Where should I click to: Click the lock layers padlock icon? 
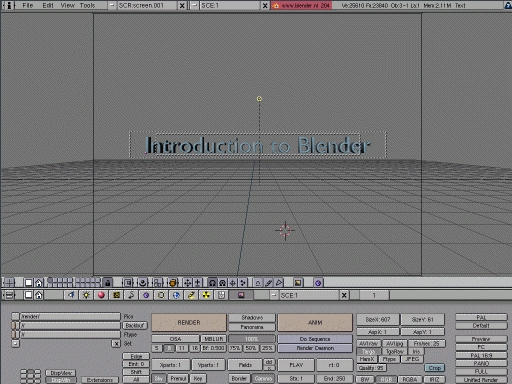[107, 283]
